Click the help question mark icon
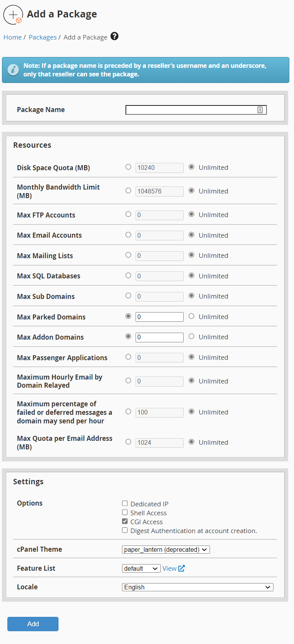Image resolution: width=294 pixels, height=644 pixels. click(x=114, y=36)
